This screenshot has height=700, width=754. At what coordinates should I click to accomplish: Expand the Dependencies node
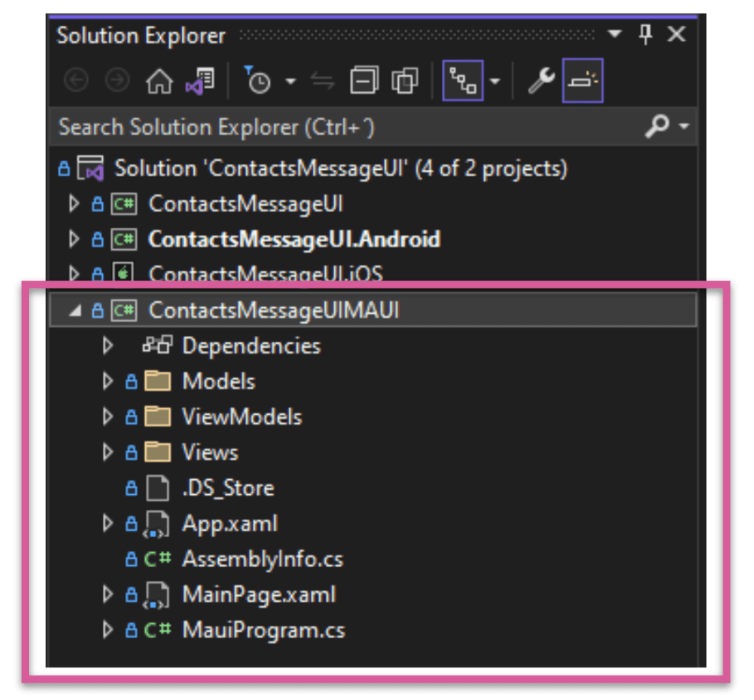pos(107,346)
